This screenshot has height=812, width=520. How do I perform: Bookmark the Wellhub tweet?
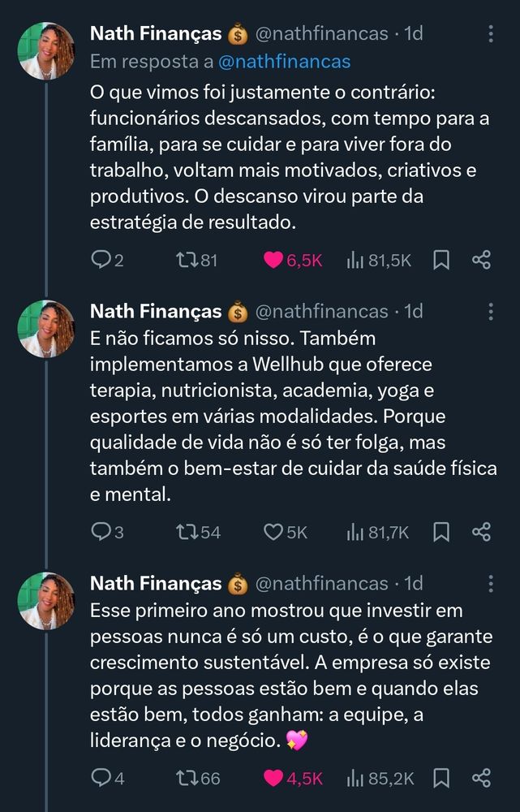pyautogui.click(x=441, y=532)
